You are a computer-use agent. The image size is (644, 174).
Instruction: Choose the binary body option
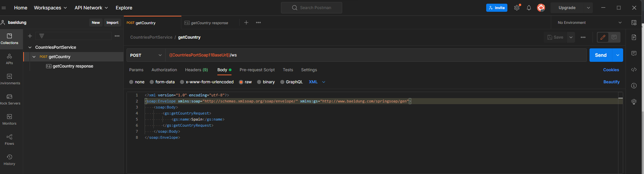point(259,82)
